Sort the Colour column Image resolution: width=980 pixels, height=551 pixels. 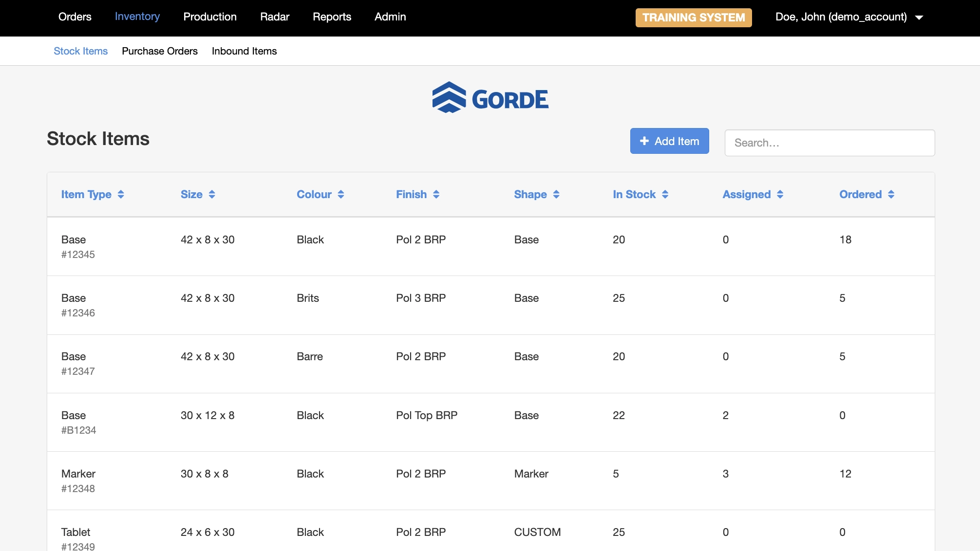(x=320, y=194)
